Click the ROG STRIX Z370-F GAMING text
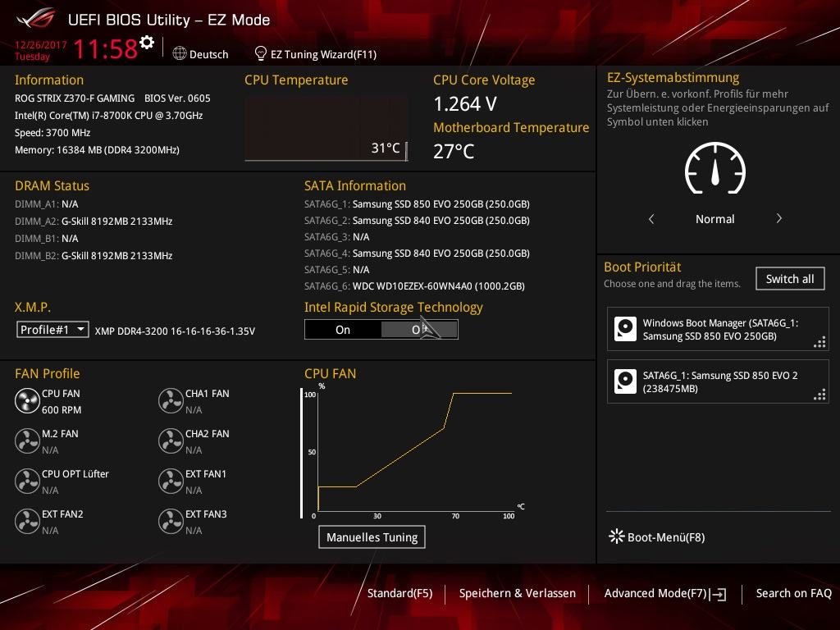This screenshot has width=840, height=630. pyautogui.click(x=75, y=98)
